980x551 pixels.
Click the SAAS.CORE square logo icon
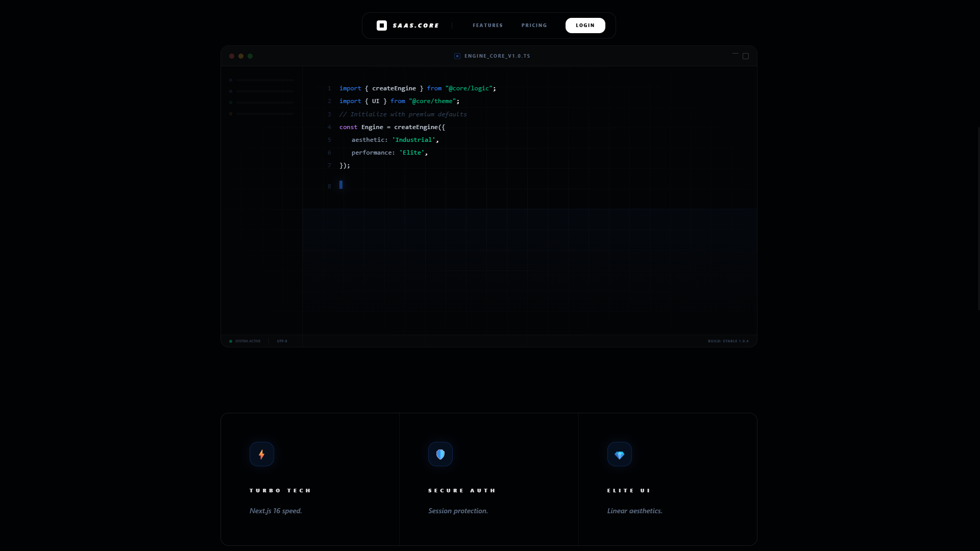click(381, 26)
